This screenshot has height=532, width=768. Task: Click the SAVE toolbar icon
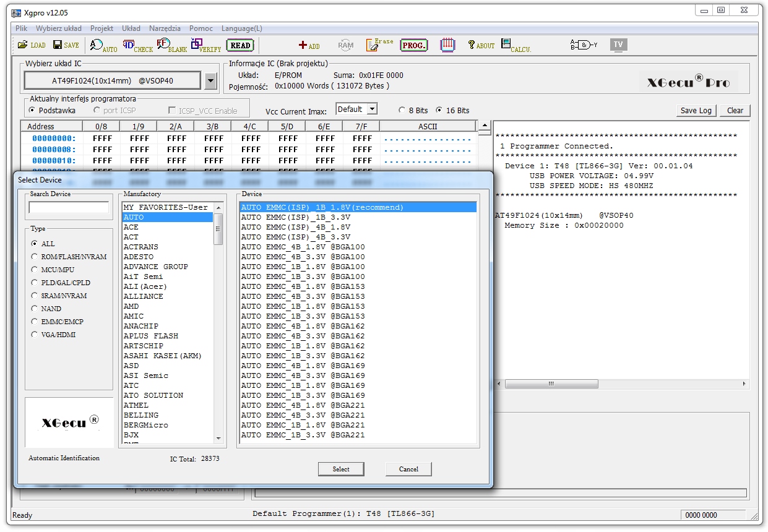66,45
